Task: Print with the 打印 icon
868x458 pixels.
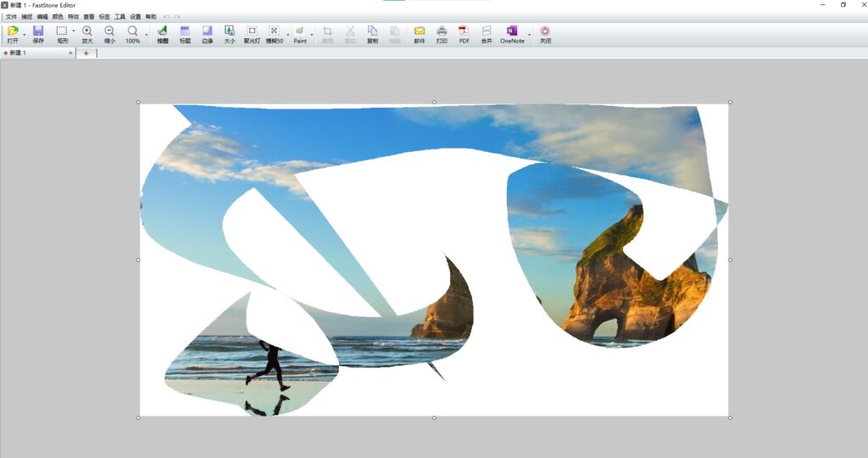Action: click(442, 34)
